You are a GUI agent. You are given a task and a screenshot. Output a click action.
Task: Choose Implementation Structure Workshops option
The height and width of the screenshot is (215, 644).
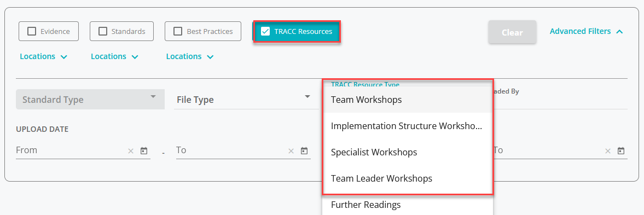(x=408, y=126)
